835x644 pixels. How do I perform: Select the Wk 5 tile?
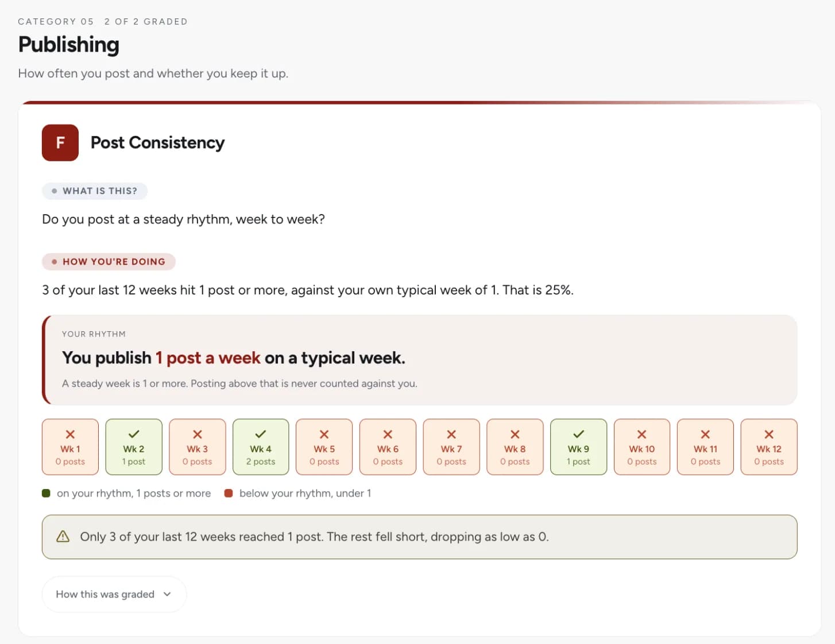coord(324,447)
